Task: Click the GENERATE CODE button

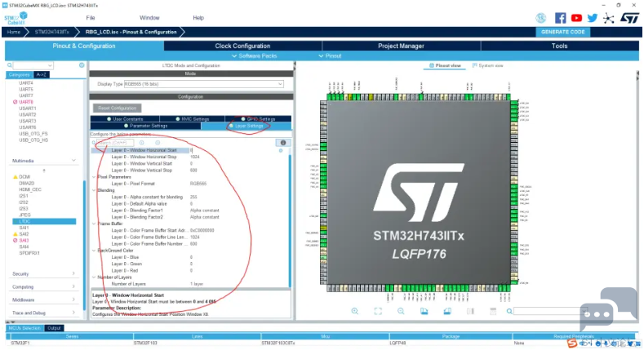Action: click(562, 32)
